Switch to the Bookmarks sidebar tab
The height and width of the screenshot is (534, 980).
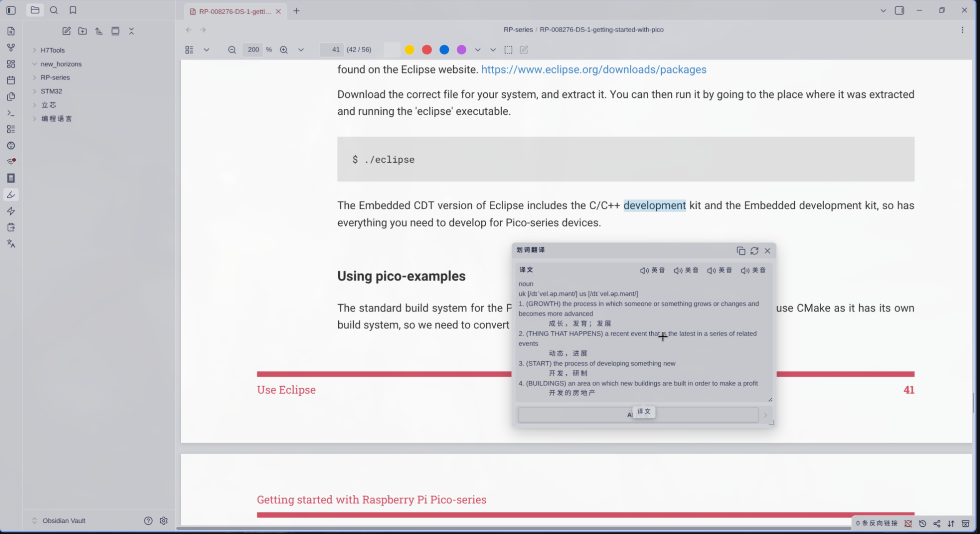[73, 10]
